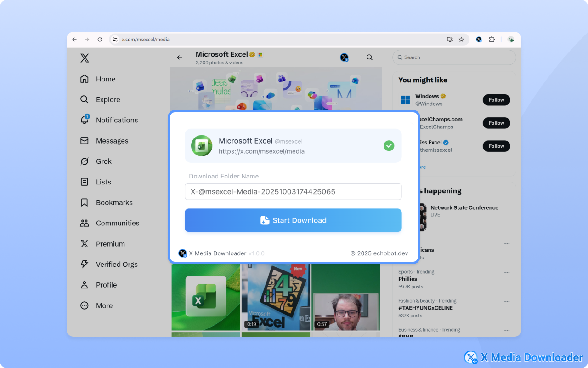Image resolution: width=588 pixels, height=368 pixels.
Task: Click the Bookmarks icon
Action: pos(85,202)
